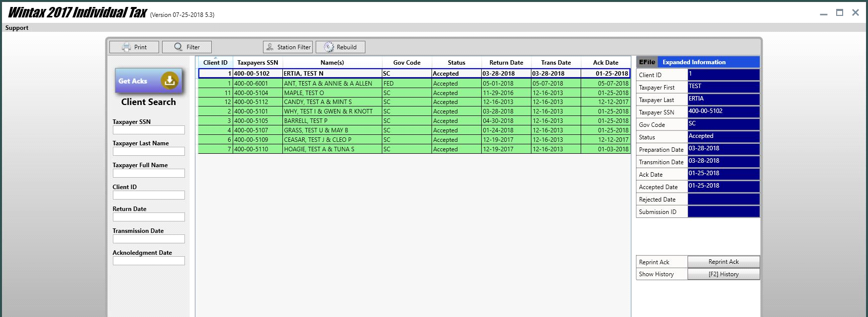Click Status value Accepted in details panel

[x=723, y=137]
